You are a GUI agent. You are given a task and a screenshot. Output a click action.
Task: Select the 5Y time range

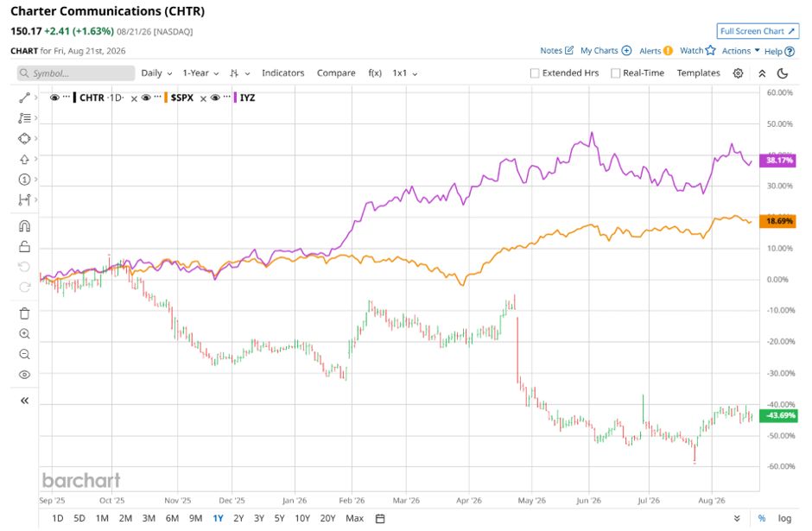click(x=280, y=519)
